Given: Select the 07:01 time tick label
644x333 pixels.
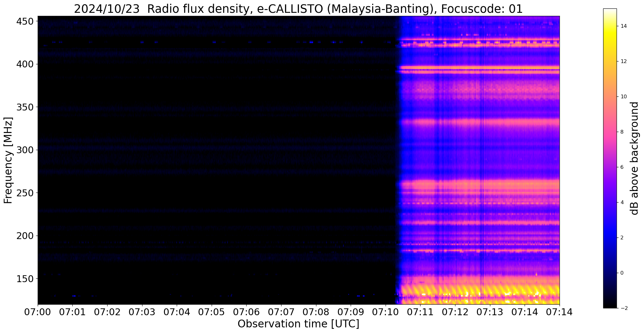Looking at the screenshot, I should tap(73, 312).
